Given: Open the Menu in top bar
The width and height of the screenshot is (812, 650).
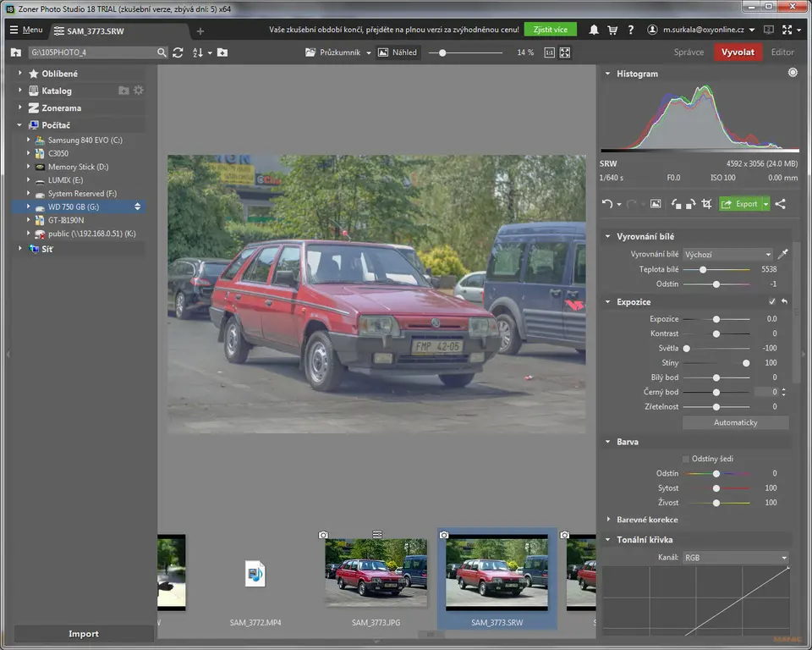Looking at the screenshot, I should [x=26, y=30].
